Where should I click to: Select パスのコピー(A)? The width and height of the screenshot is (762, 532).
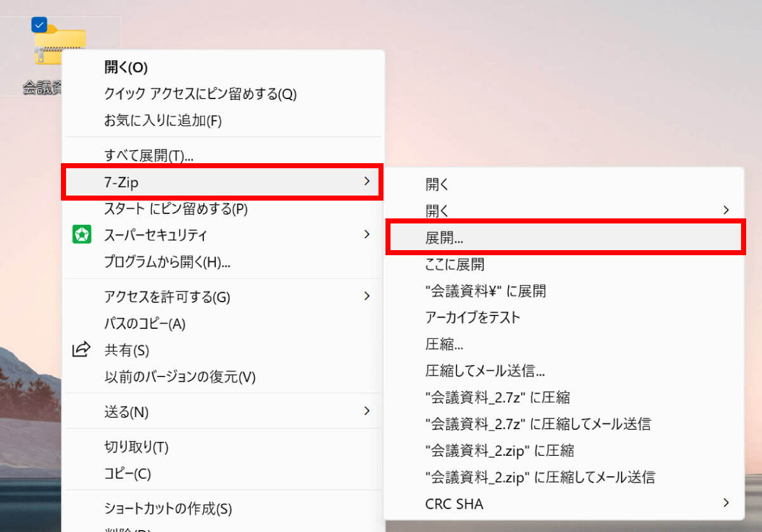[224, 324]
